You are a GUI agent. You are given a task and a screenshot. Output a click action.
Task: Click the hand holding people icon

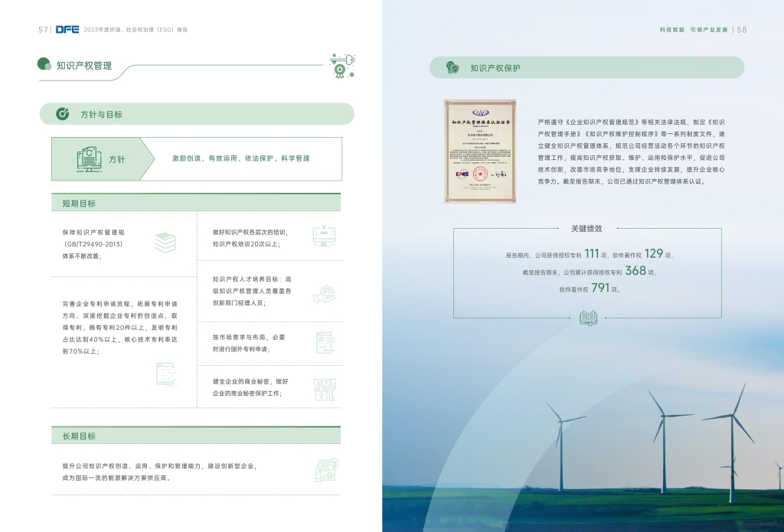click(x=324, y=293)
